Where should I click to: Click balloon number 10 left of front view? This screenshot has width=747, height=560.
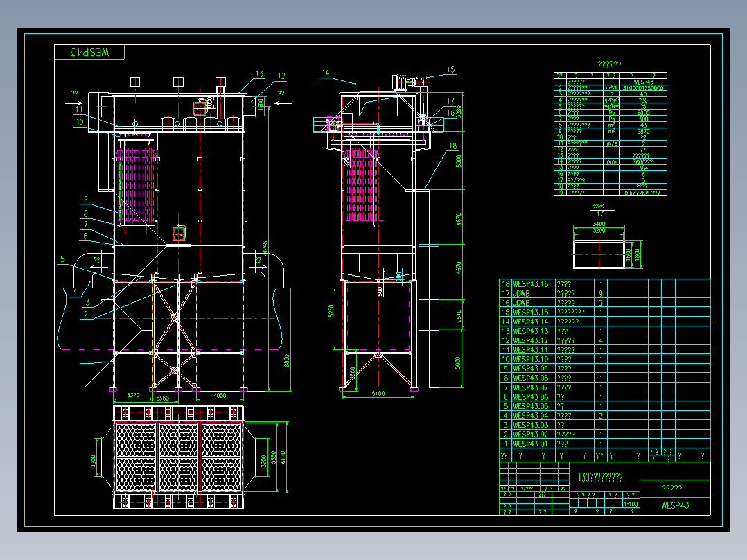pos(80,121)
